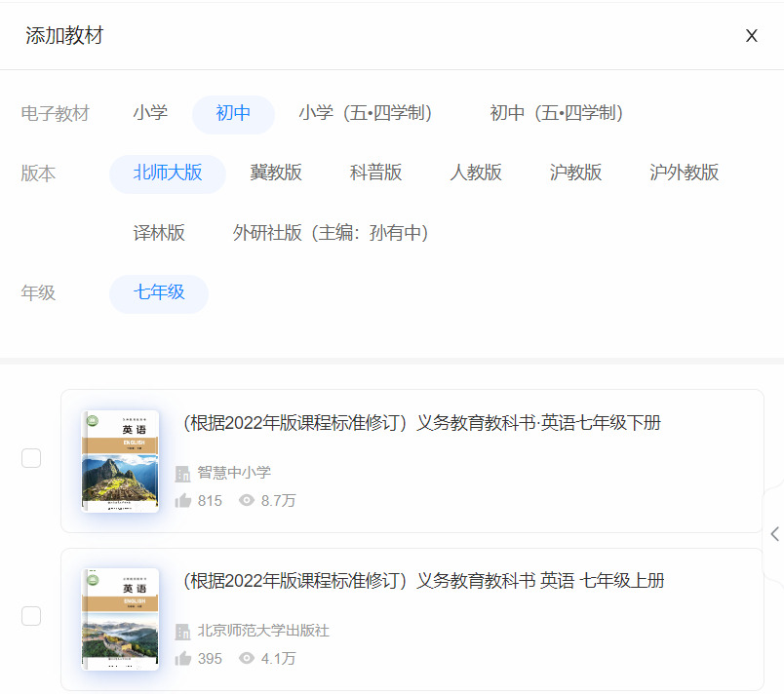Click the view-count eye icon on first textbook
Screen dimensions: 784x694
pos(245,500)
